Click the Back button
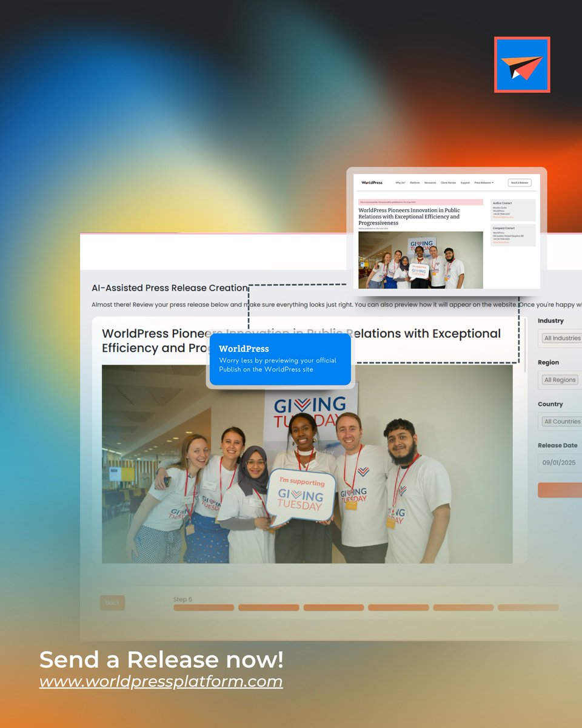This screenshot has width=582, height=728. (112, 602)
